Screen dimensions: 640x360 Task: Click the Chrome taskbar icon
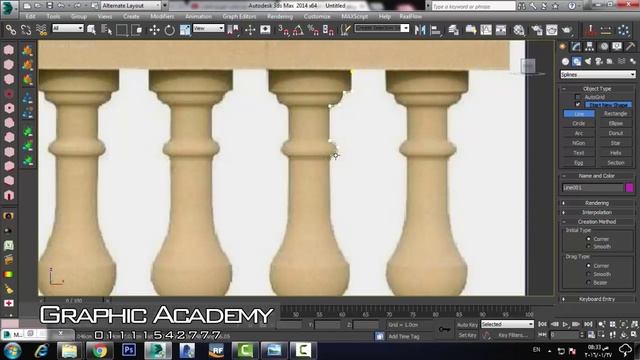(x=99, y=350)
